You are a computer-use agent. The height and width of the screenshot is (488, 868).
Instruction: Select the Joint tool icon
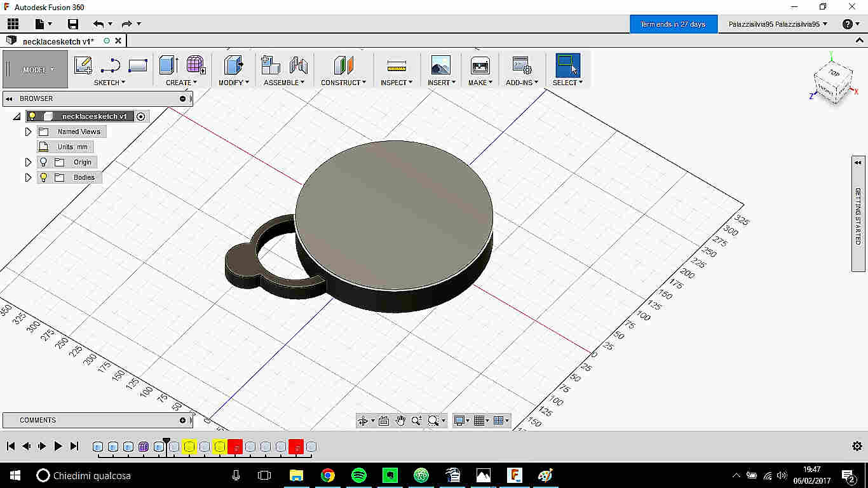[299, 65]
